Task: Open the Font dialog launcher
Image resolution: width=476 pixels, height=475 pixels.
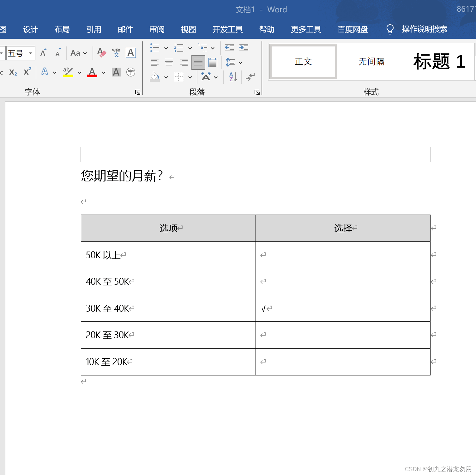Action: 138,92
